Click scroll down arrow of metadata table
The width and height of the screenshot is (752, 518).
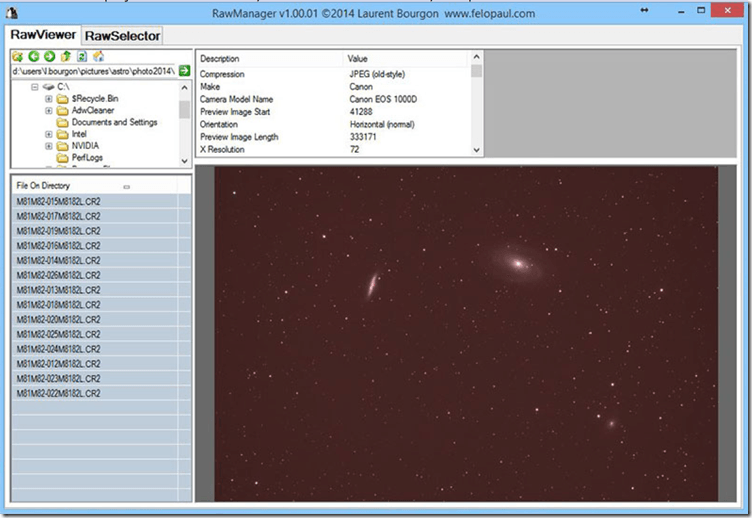476,150
